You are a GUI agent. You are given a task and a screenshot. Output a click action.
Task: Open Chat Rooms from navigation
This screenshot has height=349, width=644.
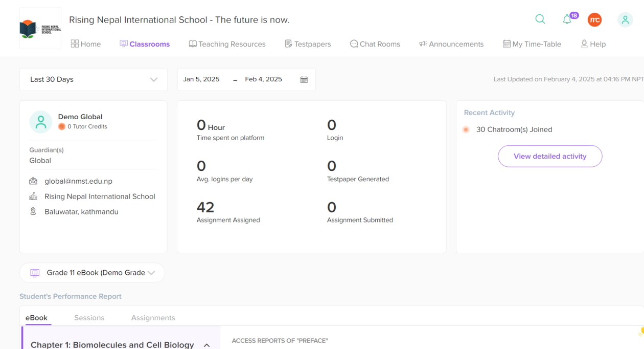coord(375,44)
